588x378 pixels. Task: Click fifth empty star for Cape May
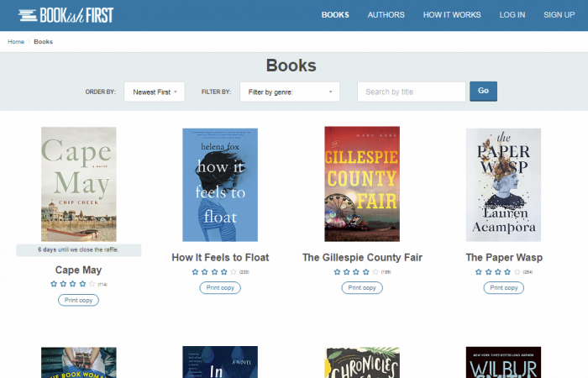click(x=92, y=284)
